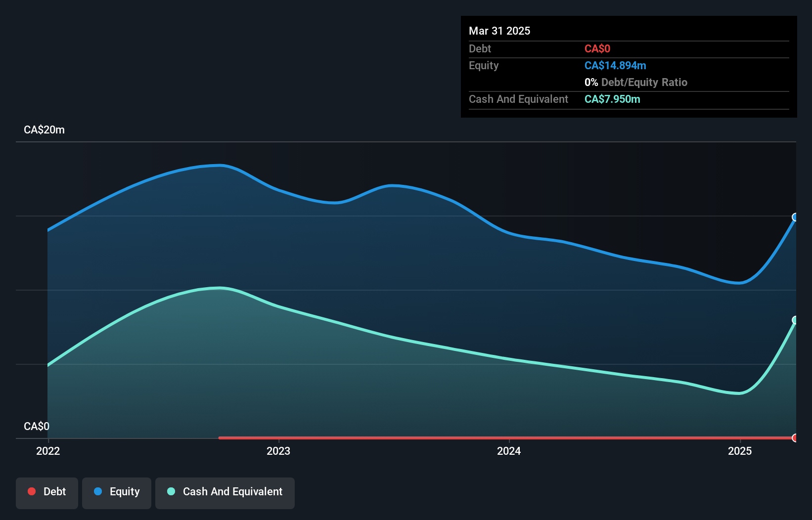Click the red CA$0 debt value in tooltip
The height and width of the screenshot is (520, 812).
click(x=597, y=48)
